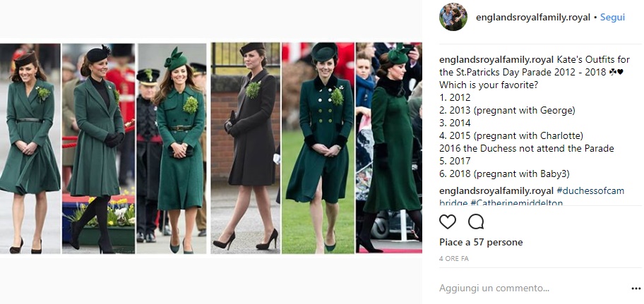The height and width of the screenshot is (304, 644).
Task: Select the caption text about St.Patricks Day Parade
Action: coord(532,66)
